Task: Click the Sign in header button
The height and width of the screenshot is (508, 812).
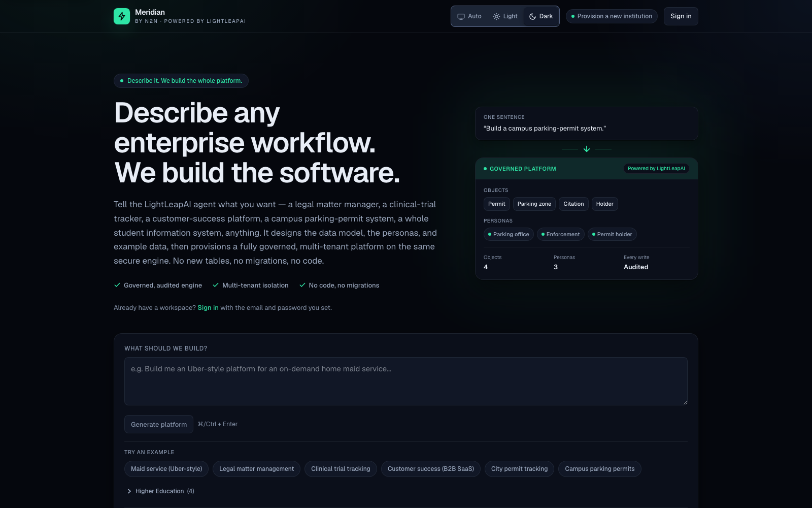Action: click(681, 16)
